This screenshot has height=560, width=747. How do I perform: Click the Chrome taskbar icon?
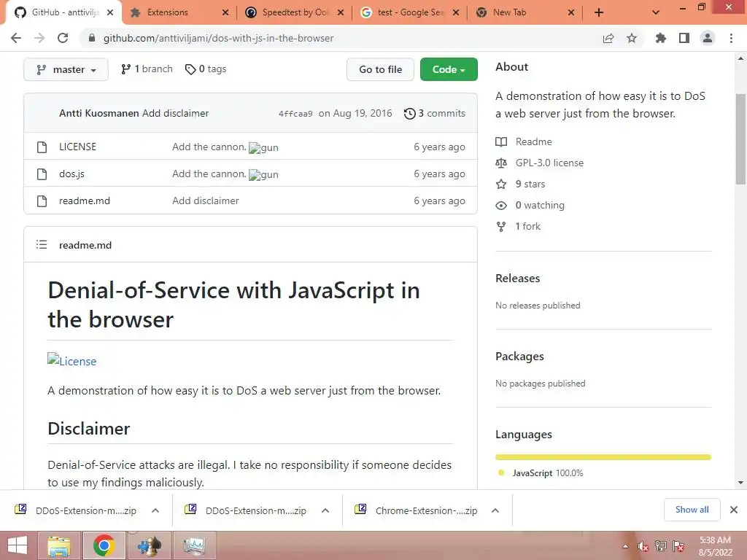pos(104,545)
